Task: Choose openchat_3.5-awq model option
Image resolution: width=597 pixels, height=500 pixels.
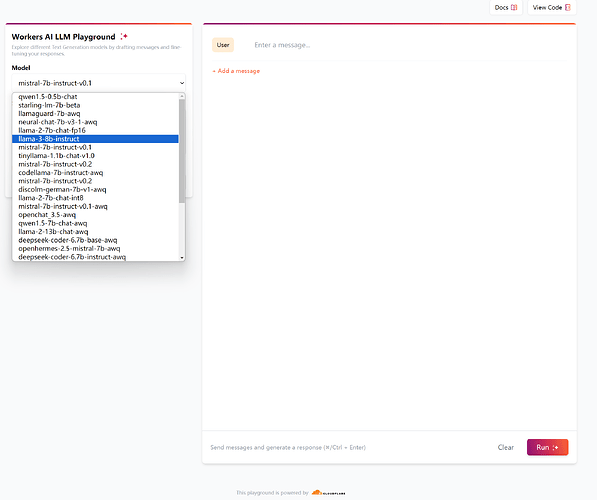Action: tap(95, 215)
